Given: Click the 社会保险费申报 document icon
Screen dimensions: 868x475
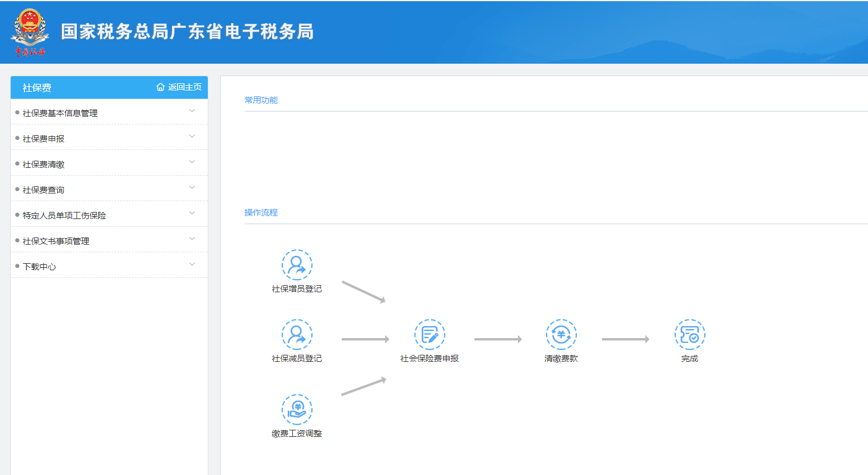Looking at the screenshot, I should point(429,335).
